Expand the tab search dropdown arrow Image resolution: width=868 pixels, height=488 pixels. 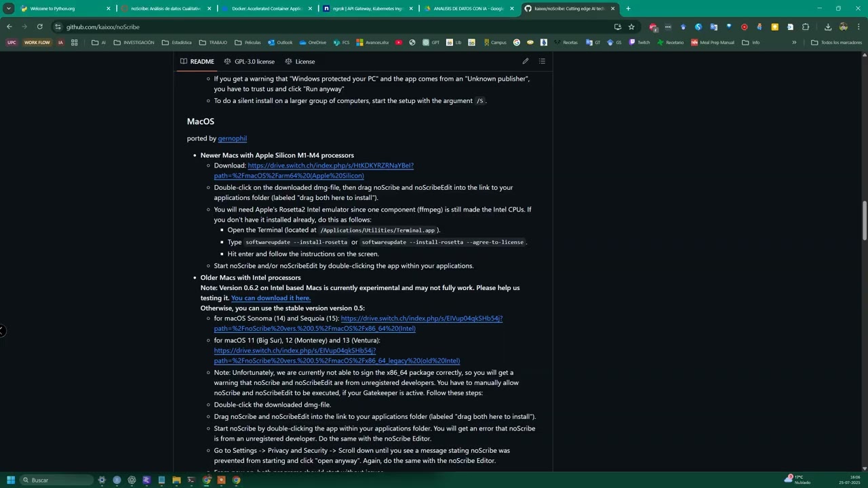[9, 9]
